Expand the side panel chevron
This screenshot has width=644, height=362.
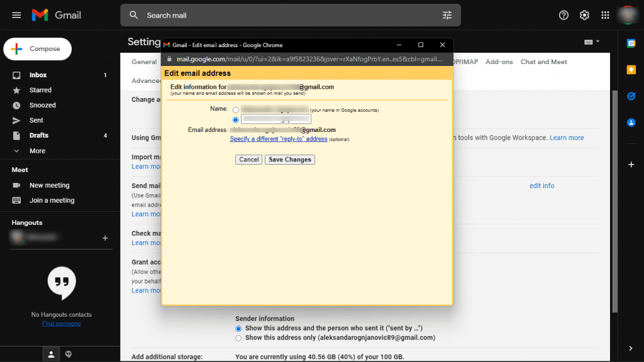[631, 348]
